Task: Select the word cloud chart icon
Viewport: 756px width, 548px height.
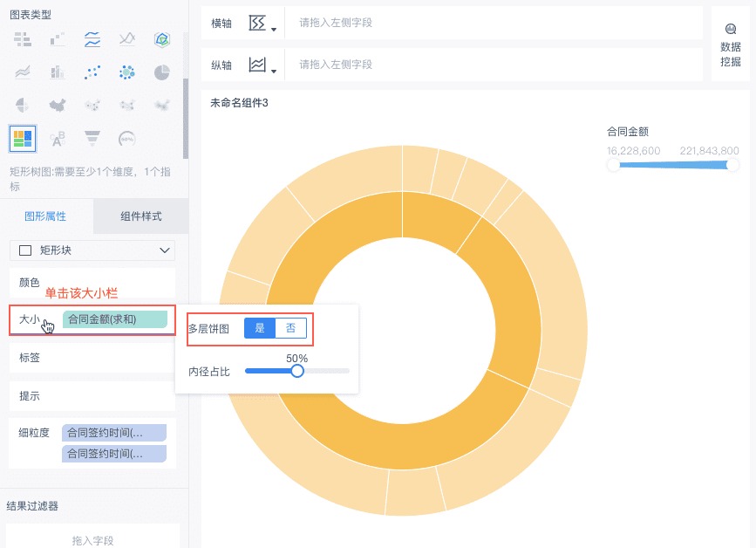Action: tap(58, 138)
